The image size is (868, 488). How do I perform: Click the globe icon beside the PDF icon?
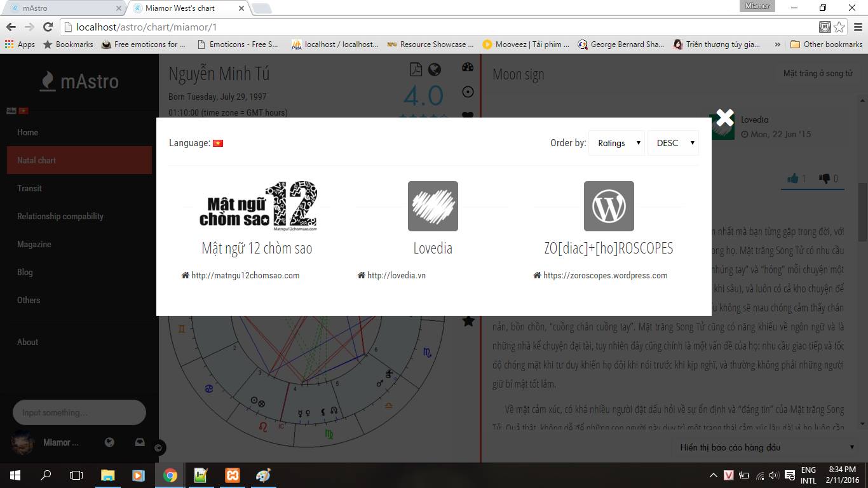[435, 69]
